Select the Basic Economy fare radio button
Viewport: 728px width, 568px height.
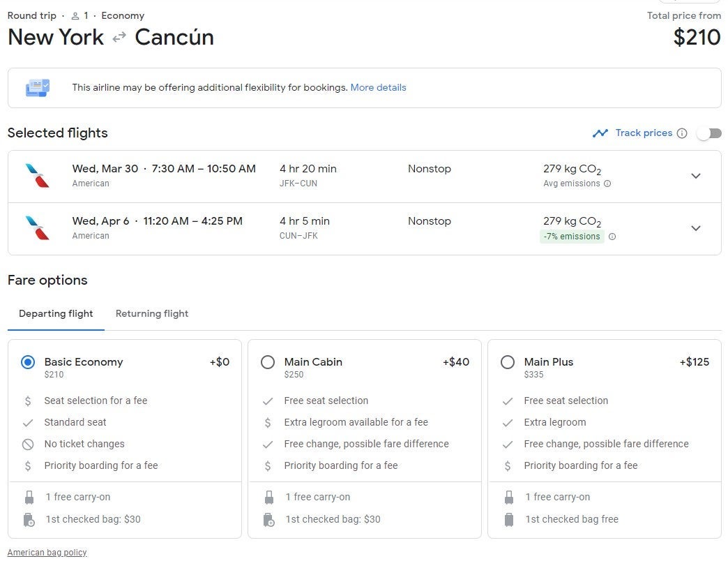pos(28,362)
